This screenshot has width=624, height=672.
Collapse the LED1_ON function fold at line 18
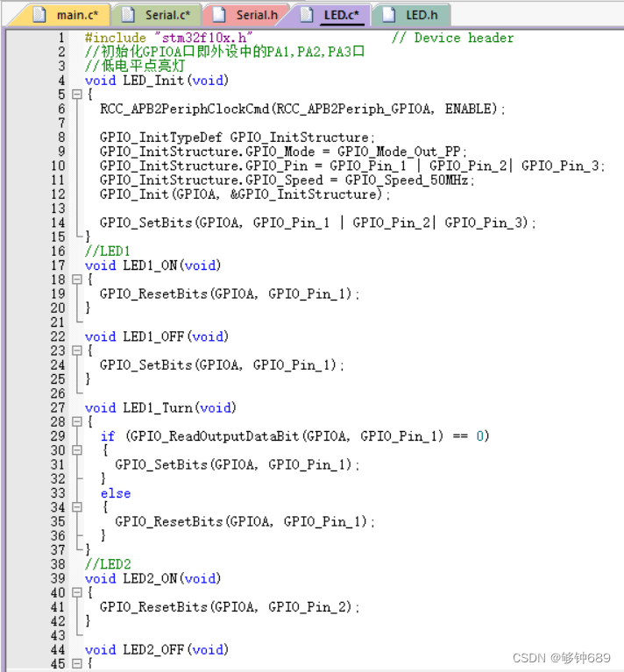[77, 279]
